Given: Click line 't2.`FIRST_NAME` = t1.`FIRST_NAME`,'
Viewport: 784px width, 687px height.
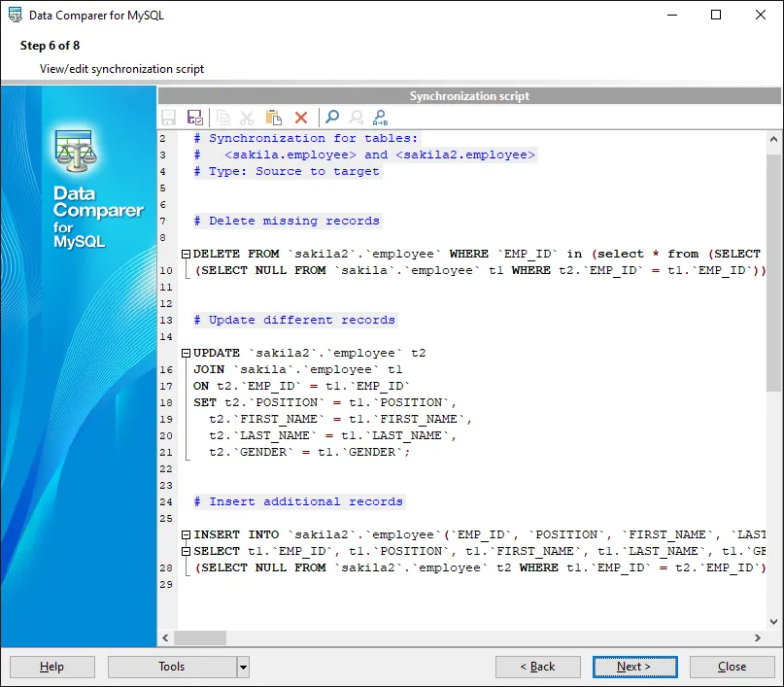Looking at the screenshot, I should pos(340,419).
